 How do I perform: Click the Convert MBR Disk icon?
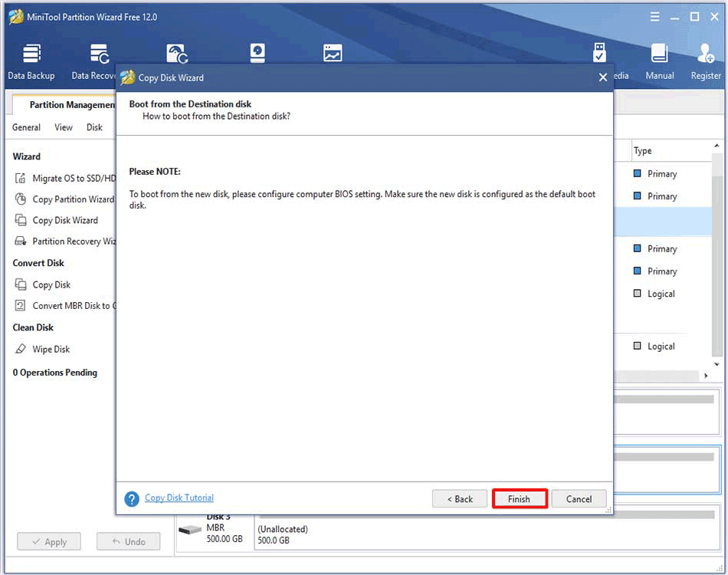pyautogui.click(x=21, y=306)
